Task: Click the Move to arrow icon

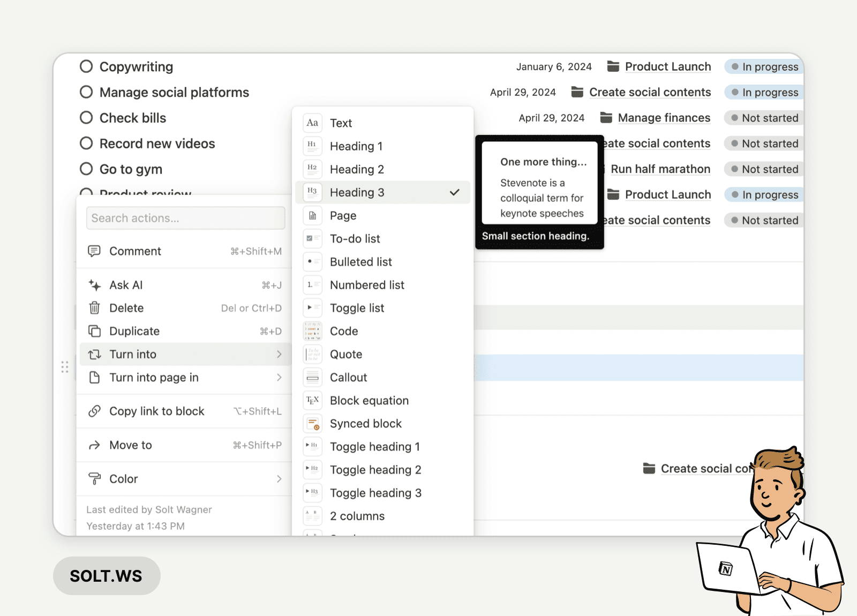Action: (94, 445)
